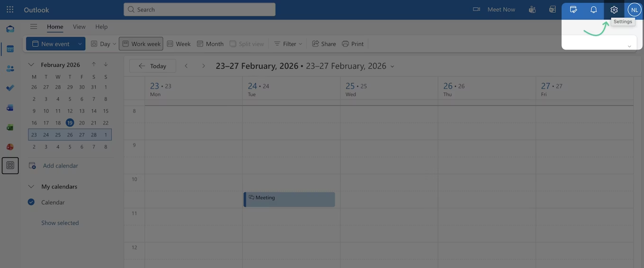This screenshot has width=644, height=268.
Task: Toggle the navigation pane hamburger button
Action: pyautogui.click(x=34, y=27)
